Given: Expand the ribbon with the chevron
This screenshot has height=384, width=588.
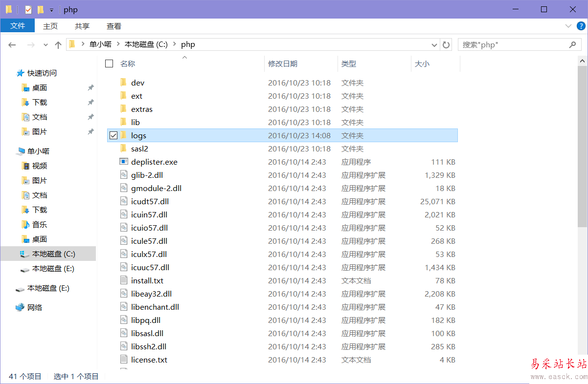Looking at the screenshot, I should pos(568,26).
